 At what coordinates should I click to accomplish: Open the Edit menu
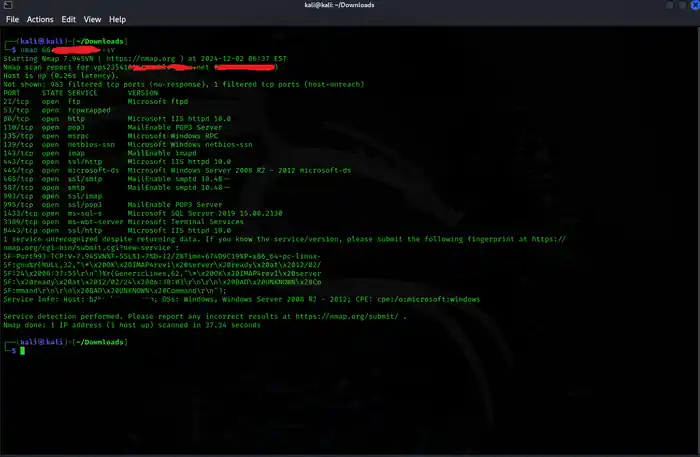[68, 20]
